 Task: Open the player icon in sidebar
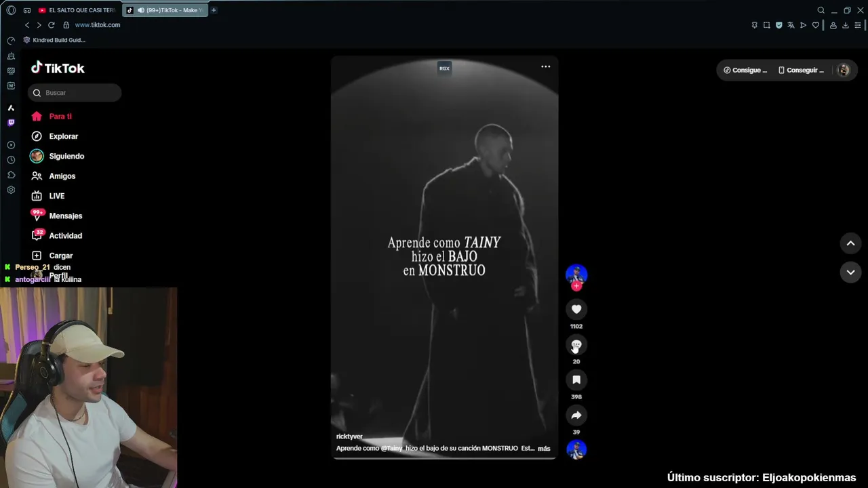(x=11, y=145)
